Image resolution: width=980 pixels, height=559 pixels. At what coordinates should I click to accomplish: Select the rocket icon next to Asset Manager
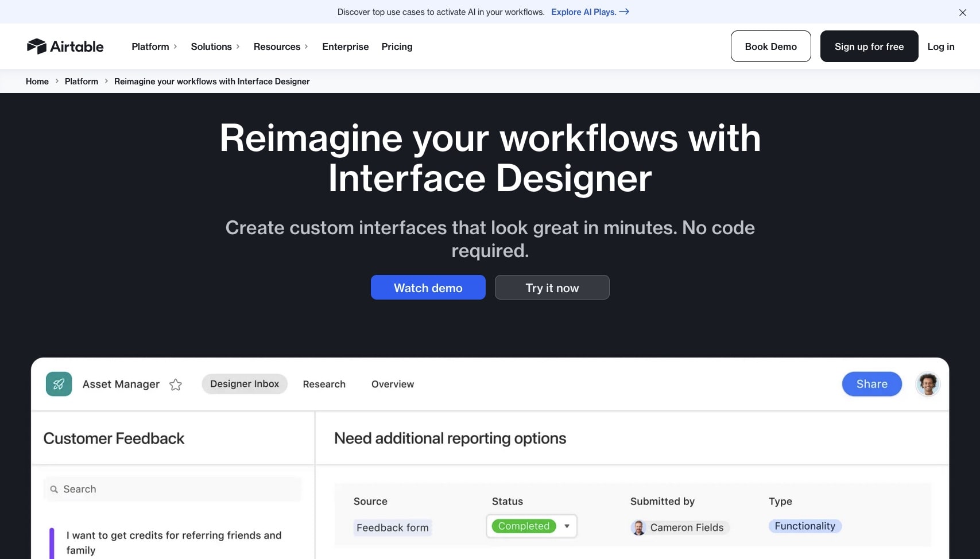tap(59, 384)
